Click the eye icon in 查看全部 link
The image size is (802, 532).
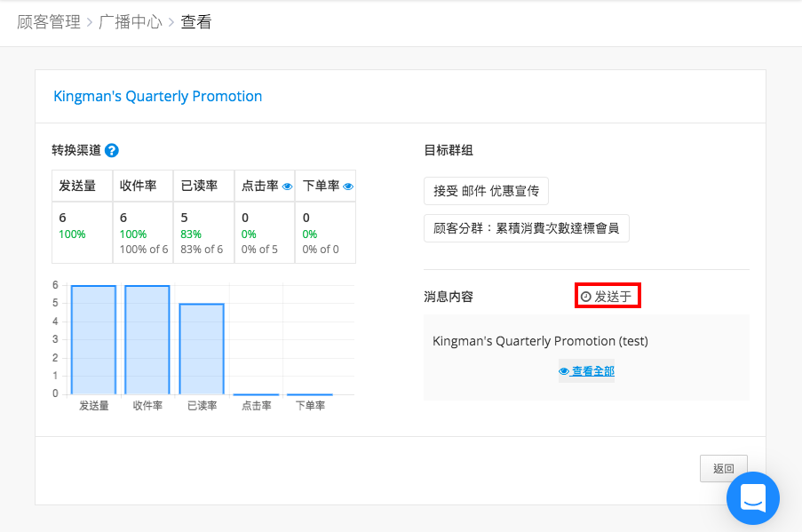(564, 371)
